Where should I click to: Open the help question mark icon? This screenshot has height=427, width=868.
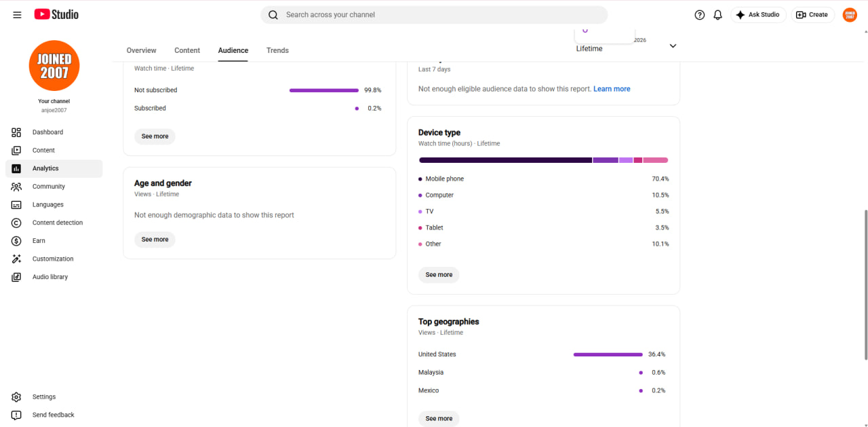[700, 15]
